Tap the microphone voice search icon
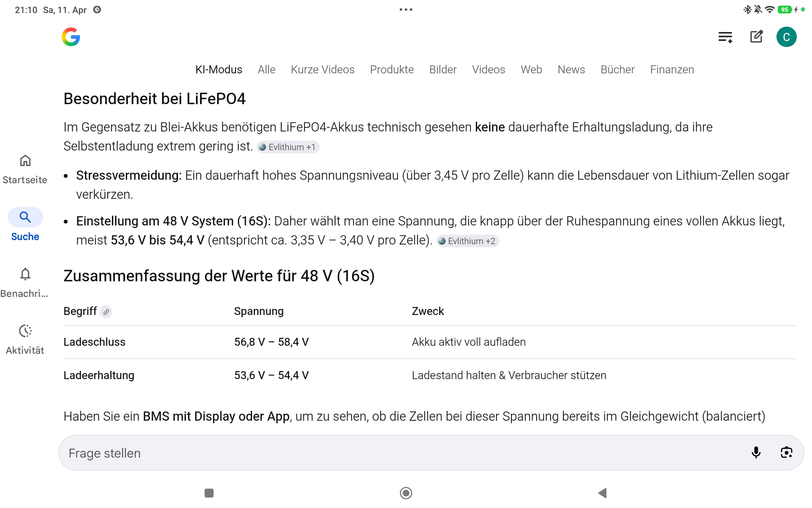 click(x=756, y=453)
